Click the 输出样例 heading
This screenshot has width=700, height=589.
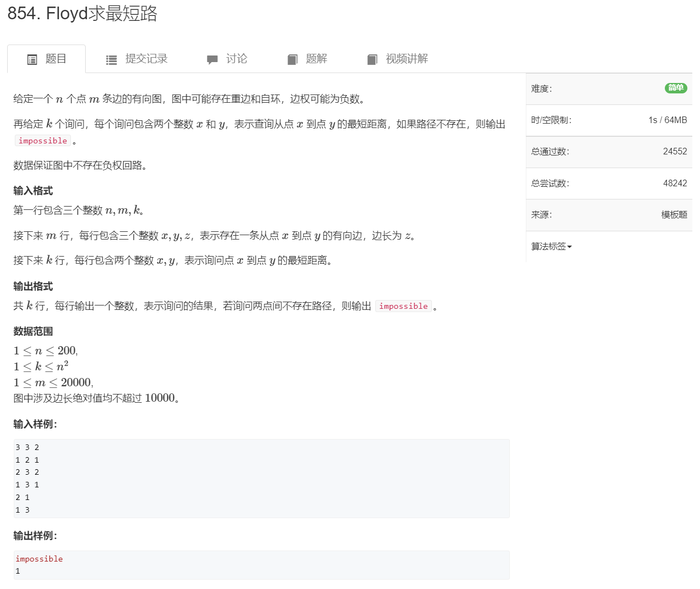35,536
